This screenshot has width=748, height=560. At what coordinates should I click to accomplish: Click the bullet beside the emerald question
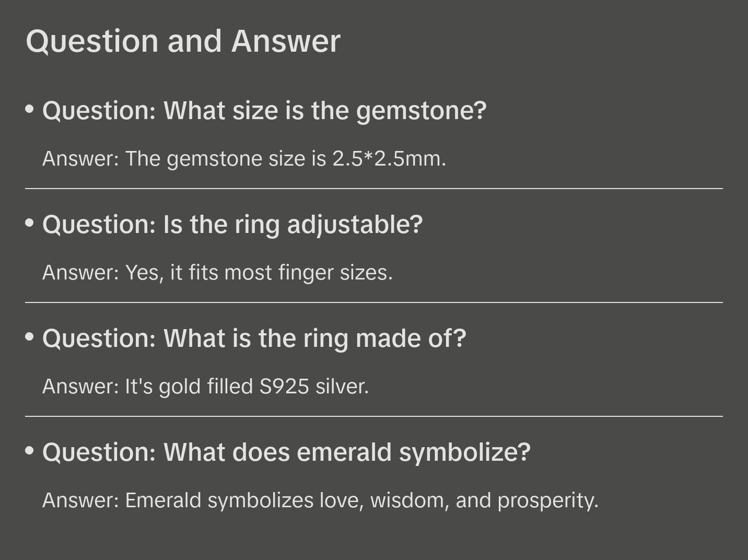point(30,451)
